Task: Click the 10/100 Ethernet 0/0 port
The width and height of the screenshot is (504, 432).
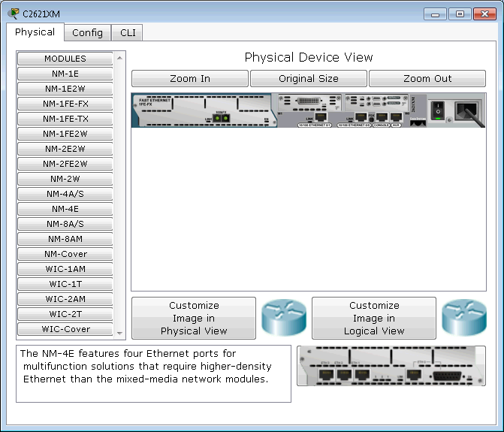Action: pos(361,117)
